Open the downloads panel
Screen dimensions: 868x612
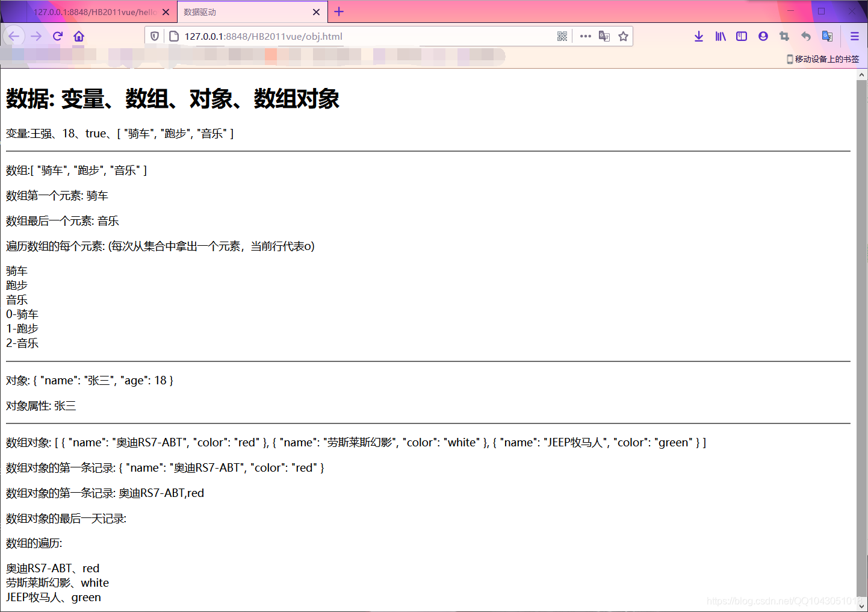[x=699, y=36]
